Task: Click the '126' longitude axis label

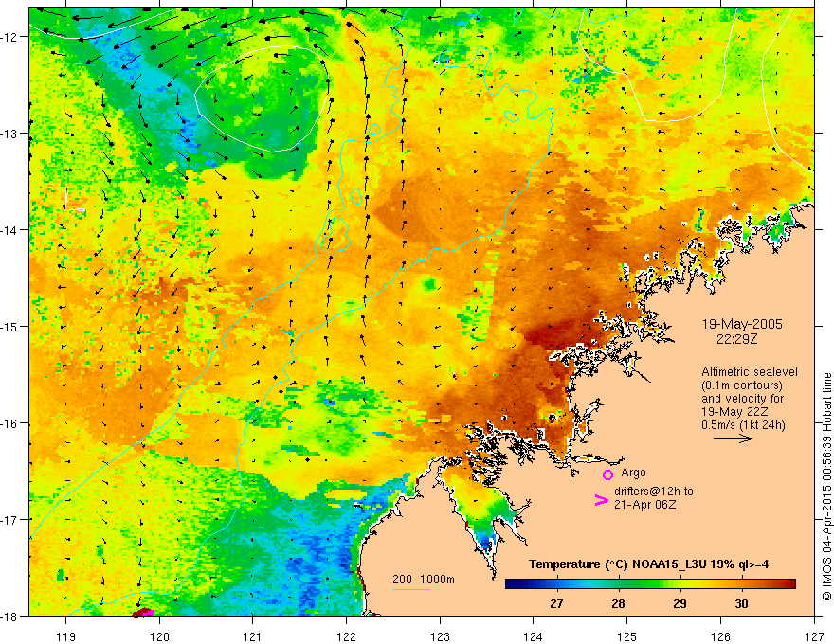Action: tap(720, 636)
